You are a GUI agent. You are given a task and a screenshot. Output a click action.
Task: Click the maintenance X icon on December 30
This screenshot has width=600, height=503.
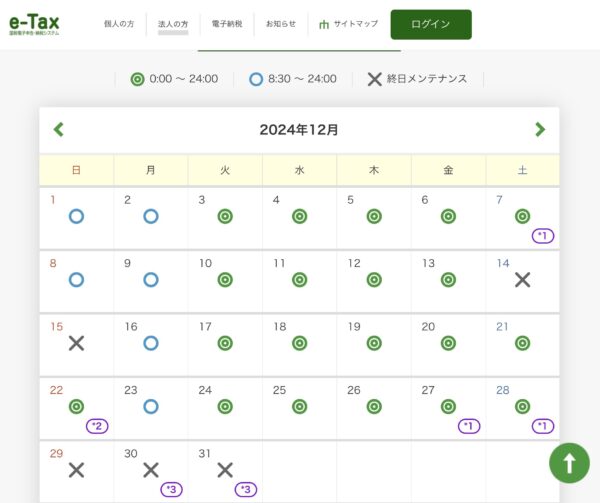coord(151,470)
